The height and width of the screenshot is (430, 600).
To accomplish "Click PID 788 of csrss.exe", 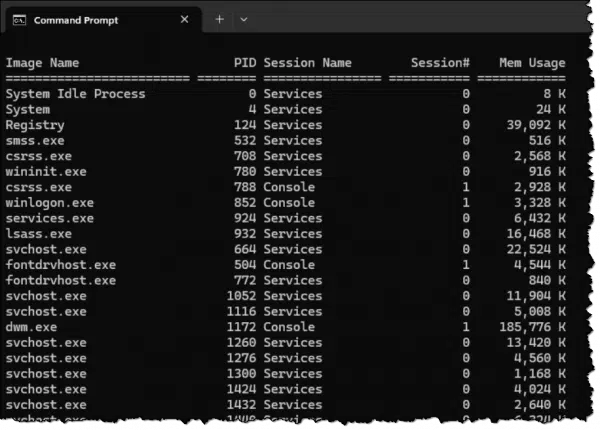I will click(245, 187).
